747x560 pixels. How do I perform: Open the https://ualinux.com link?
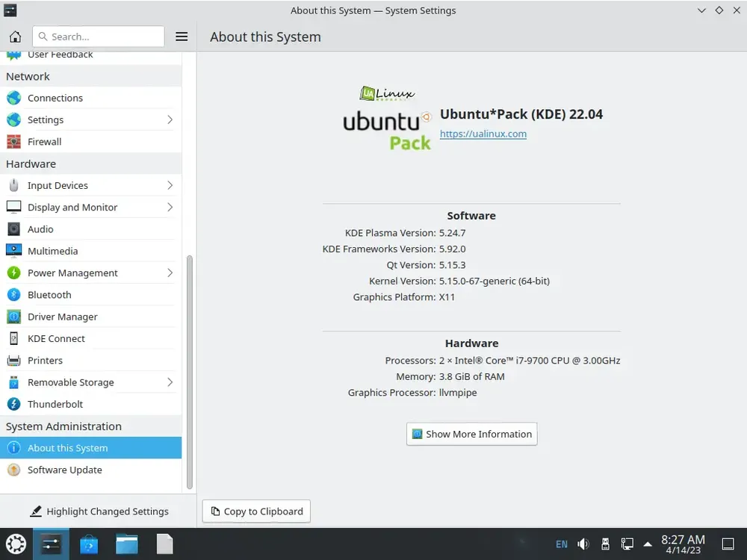(x=483, y=134)
